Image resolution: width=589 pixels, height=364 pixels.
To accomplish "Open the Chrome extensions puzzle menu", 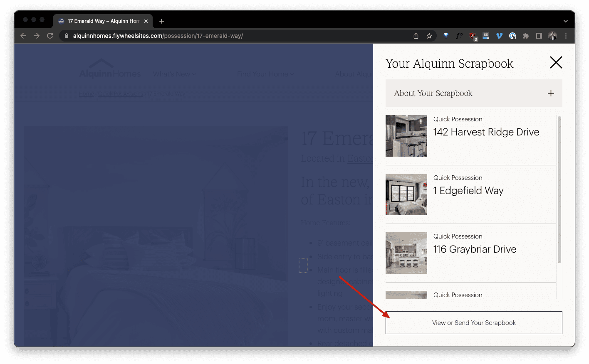I will [526, 36].
